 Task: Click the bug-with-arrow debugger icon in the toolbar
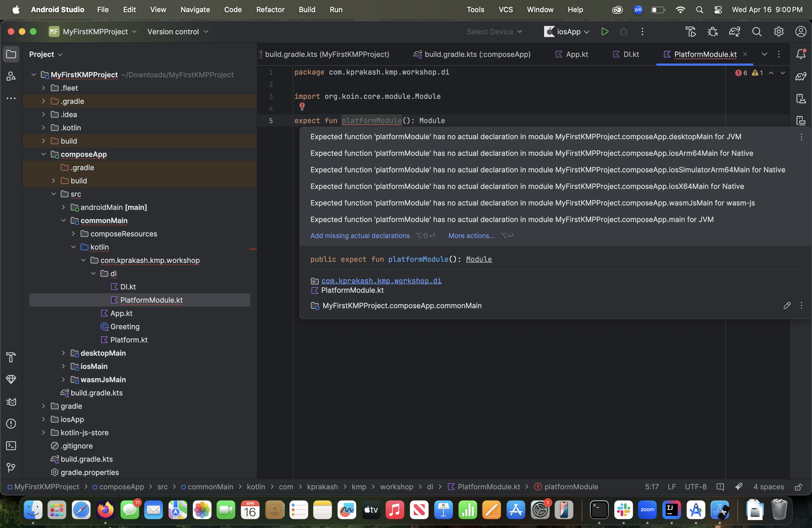pyautogui.click(x=712, y=32)
